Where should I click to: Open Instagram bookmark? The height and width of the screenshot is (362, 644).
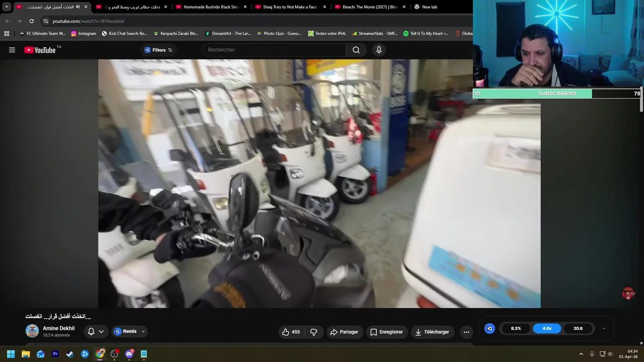pos(83,34)
